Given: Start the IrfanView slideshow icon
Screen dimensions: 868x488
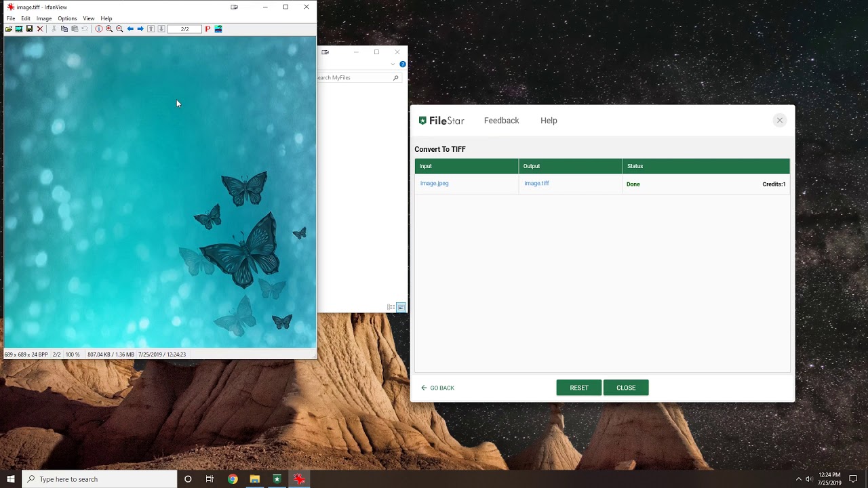Looking at the screenshot, I should coord(19,29).
